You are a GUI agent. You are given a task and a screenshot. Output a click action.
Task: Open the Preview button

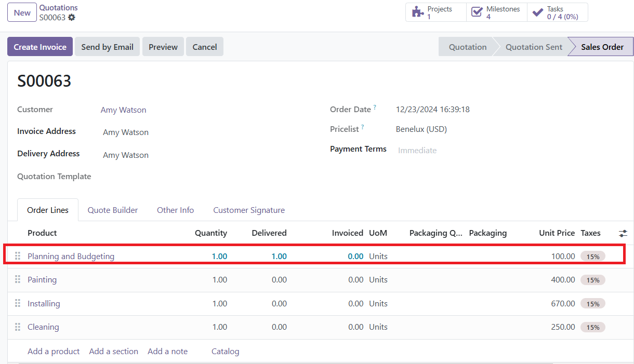(163, 47)
